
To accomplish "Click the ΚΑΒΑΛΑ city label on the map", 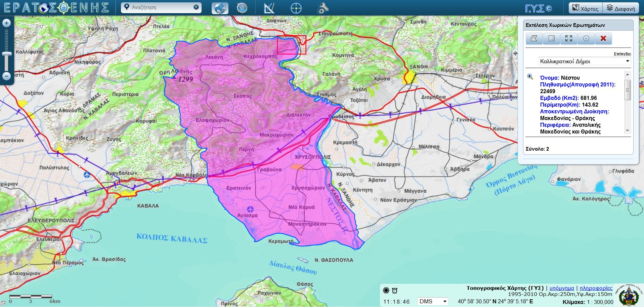I will (148, 206).
